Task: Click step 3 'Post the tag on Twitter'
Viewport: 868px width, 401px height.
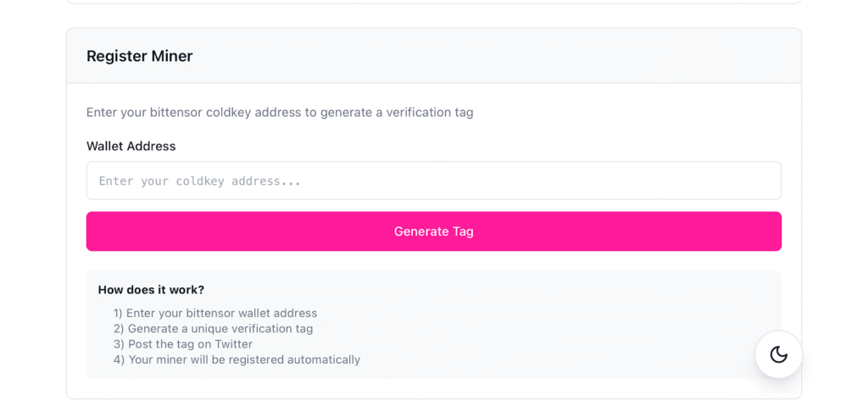Action: pos(183,344)
